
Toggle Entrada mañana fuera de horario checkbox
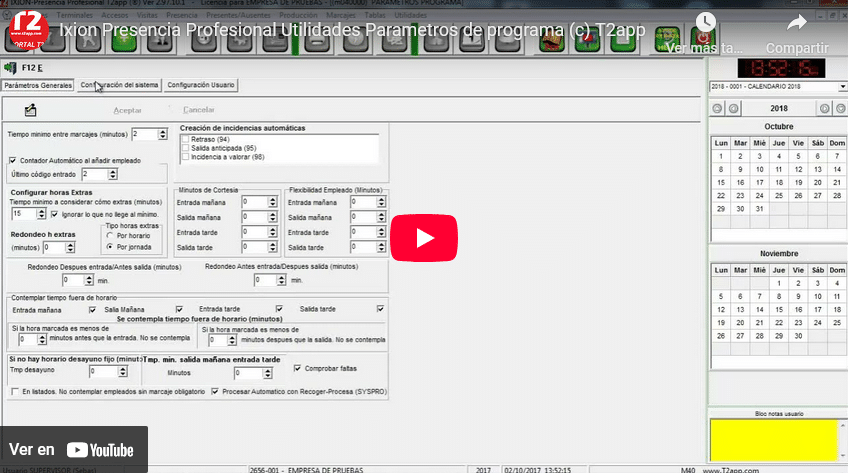click(x=92, y=310)
